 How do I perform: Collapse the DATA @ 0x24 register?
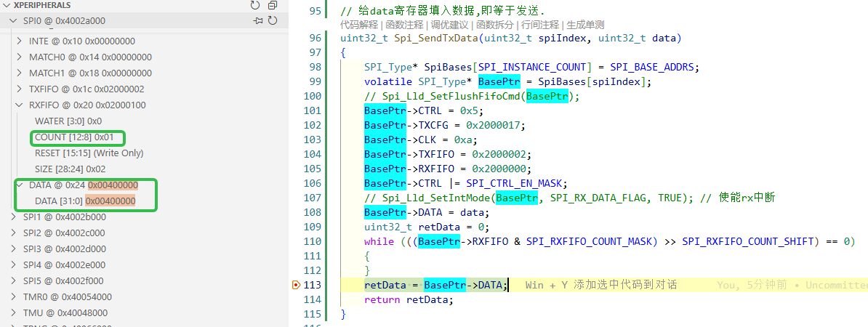click(20, 185)
